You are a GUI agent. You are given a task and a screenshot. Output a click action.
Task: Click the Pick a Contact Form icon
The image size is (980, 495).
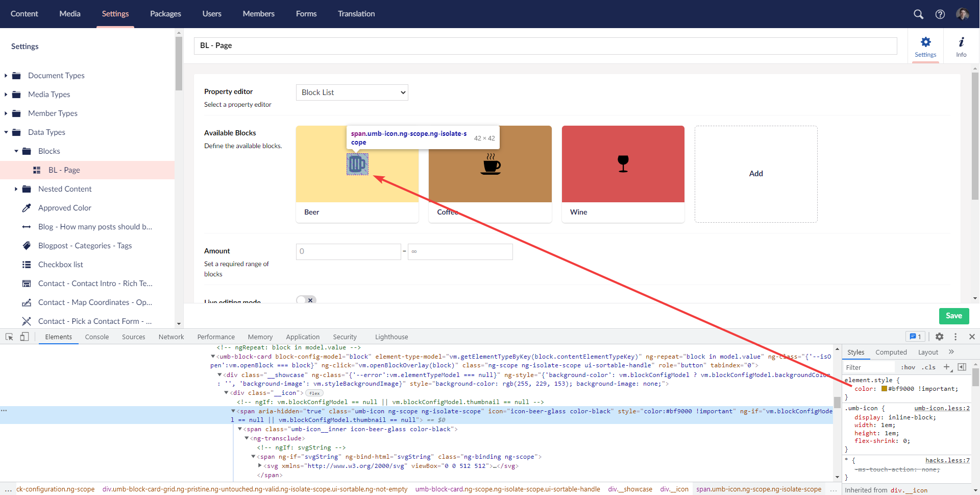click(27, 321)
